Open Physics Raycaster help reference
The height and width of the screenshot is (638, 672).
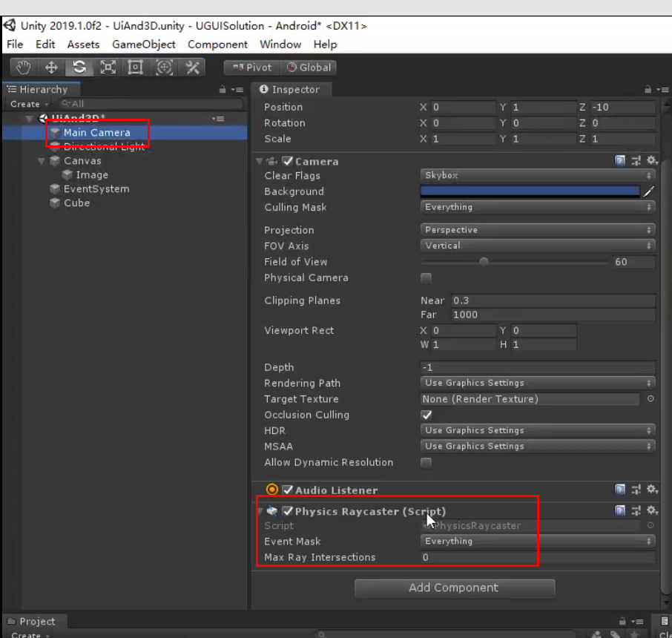(620, 510)
